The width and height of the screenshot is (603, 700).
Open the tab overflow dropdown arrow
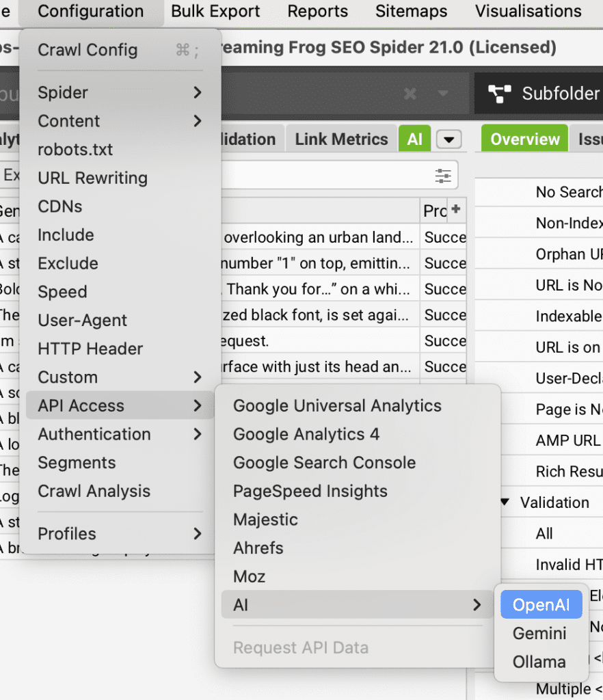coord(449,139)
